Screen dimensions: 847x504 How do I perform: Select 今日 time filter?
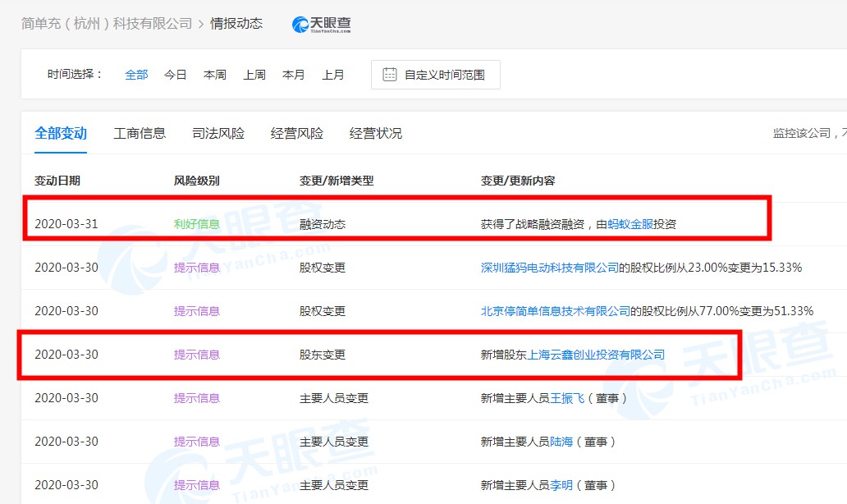point(175,75)
